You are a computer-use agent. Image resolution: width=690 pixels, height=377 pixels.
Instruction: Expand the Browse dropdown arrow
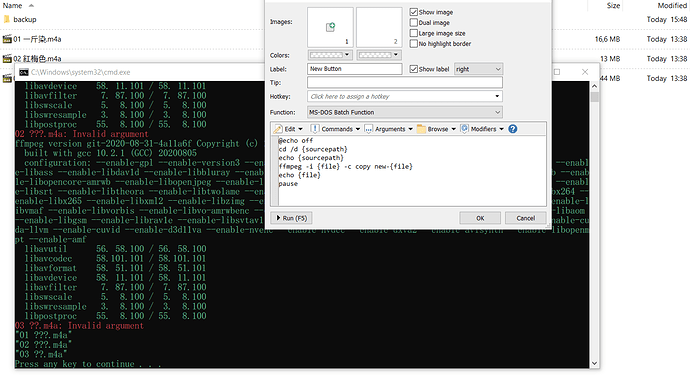click(454, 129)
